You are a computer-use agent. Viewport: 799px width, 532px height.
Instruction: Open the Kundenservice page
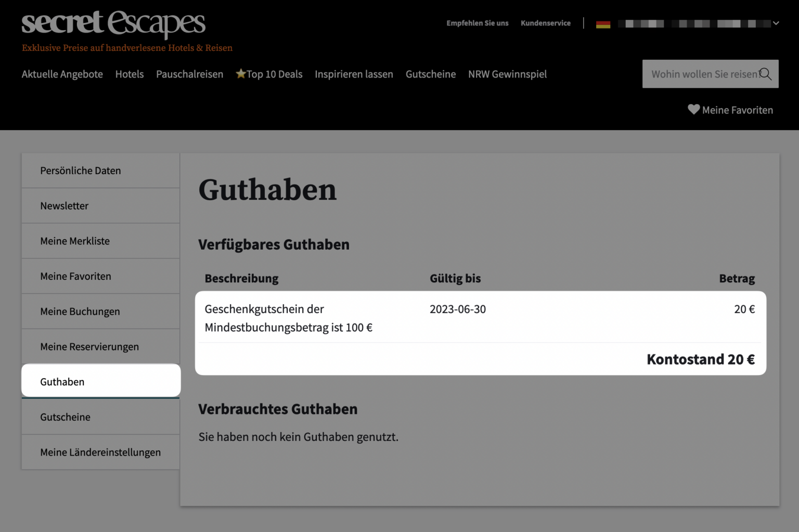click(x=546, y=23)
